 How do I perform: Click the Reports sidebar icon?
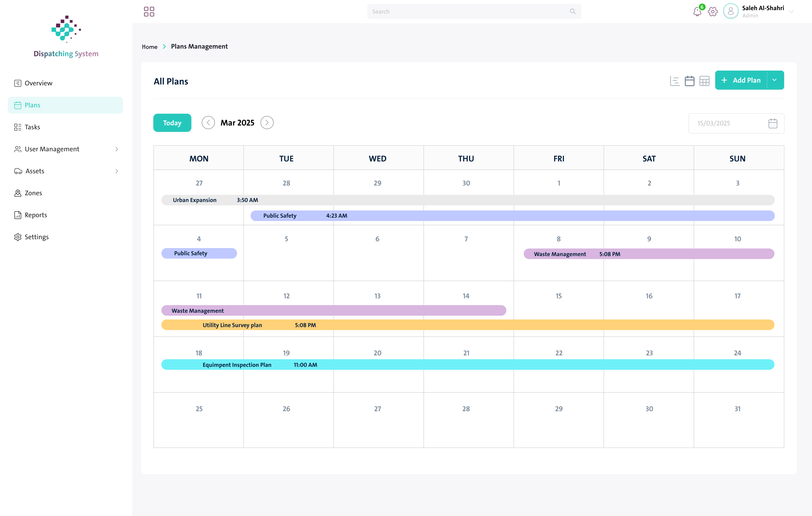click(x=18, y=215)
